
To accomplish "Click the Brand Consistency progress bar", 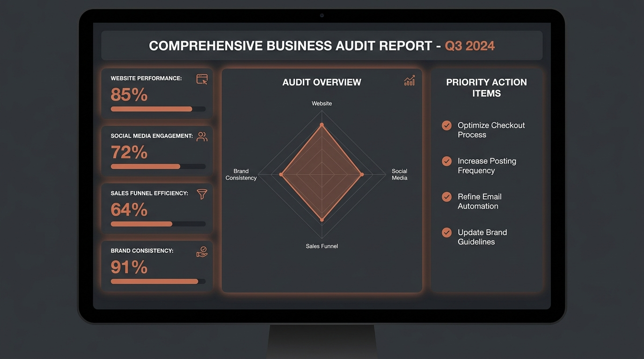I will 158,281.
